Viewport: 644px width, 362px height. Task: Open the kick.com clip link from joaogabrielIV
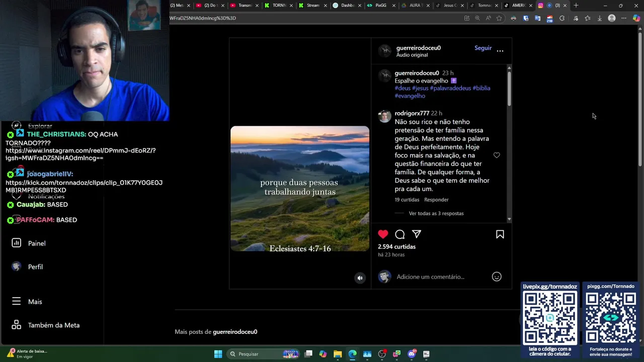[84, 187]
